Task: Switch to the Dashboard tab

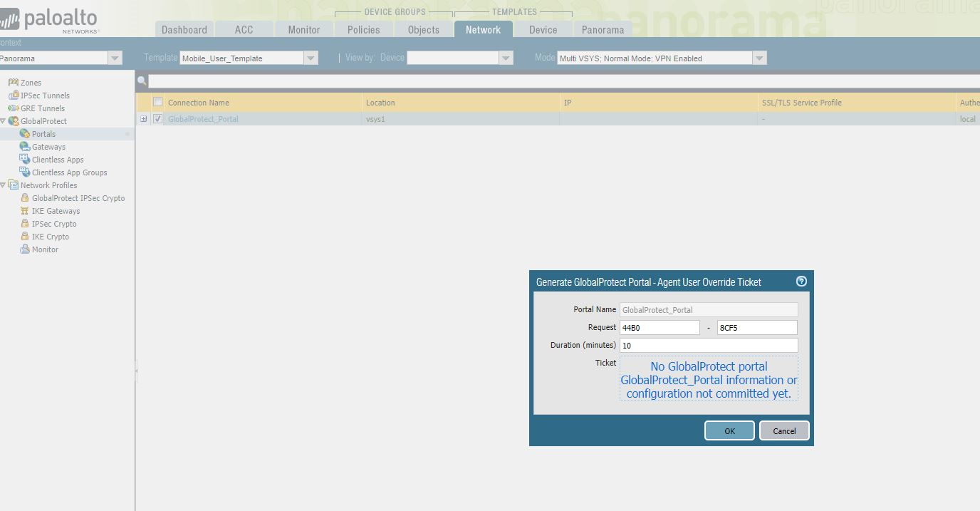Action: [184, 29]
